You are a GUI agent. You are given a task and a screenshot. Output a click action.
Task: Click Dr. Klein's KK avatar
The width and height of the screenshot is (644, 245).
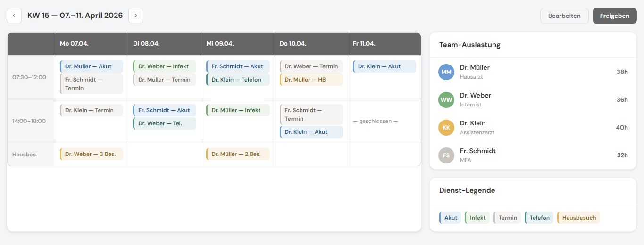point(446,128)
